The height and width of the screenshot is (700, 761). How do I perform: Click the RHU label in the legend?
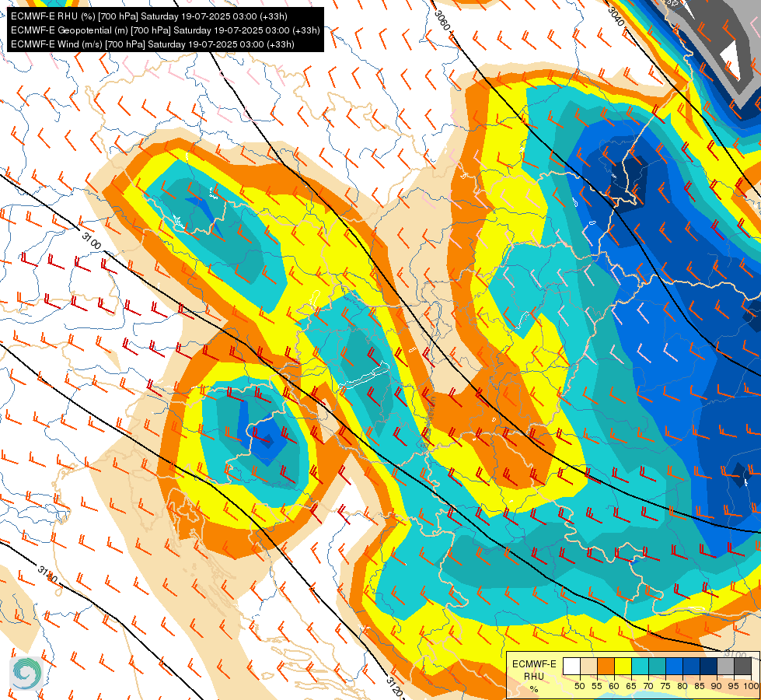coord(534,676)
